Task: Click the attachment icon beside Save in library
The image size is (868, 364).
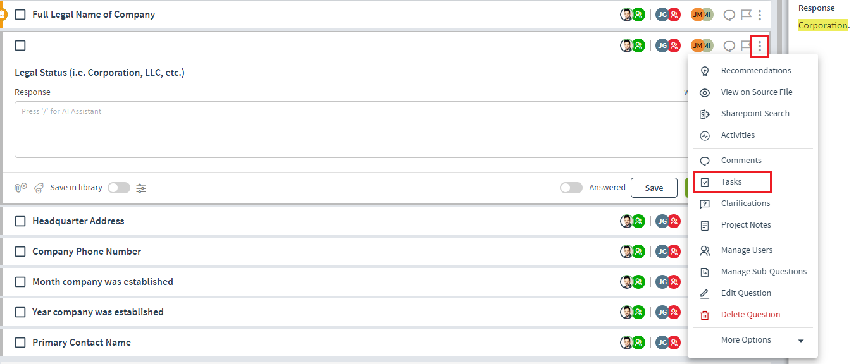Action: (21, 188)
